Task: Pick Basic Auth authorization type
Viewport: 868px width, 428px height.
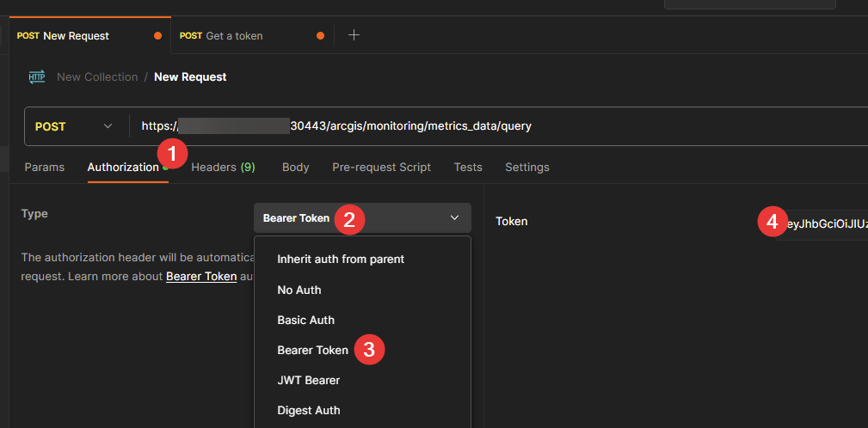Action: point(305,320)
